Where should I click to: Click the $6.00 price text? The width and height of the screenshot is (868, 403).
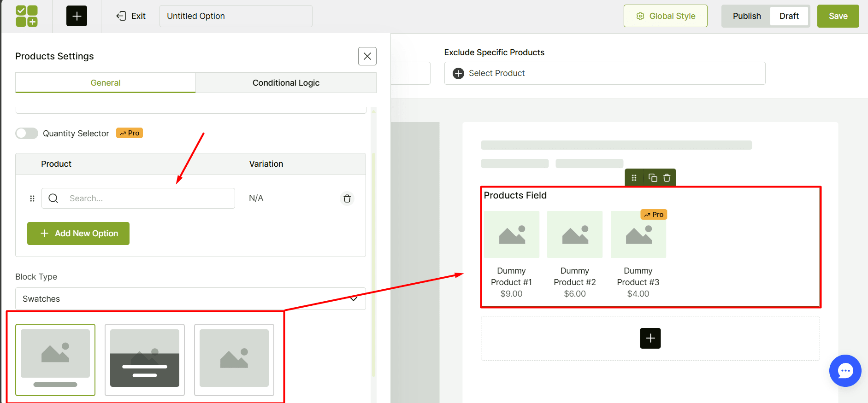pyautogui.click(x=575, y=294)
